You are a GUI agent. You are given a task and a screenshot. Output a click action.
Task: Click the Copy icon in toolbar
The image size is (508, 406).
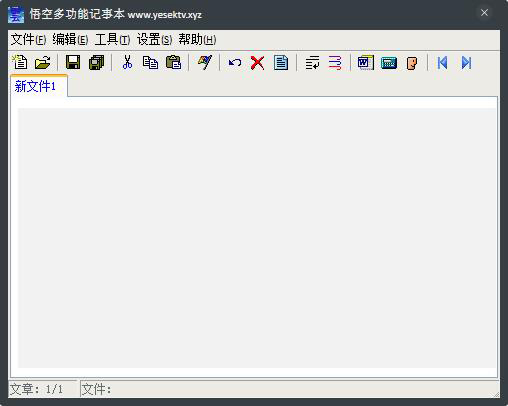(150, 62)
